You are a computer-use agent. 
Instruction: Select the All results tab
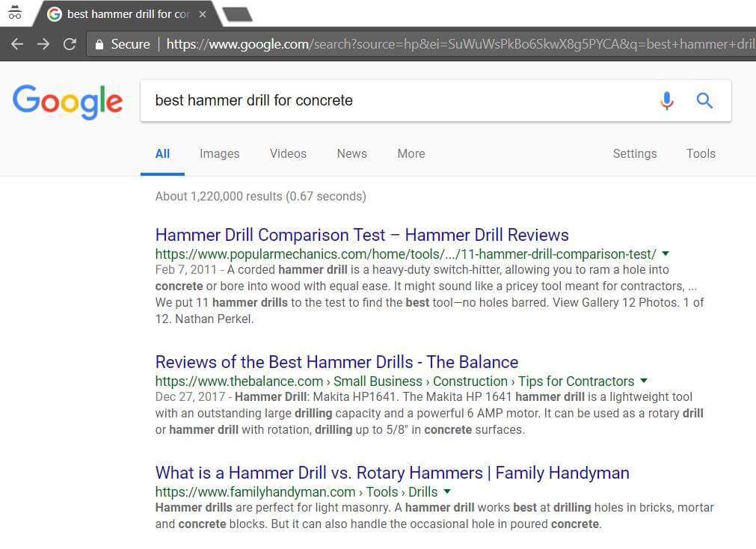click(x=162, y=154)
